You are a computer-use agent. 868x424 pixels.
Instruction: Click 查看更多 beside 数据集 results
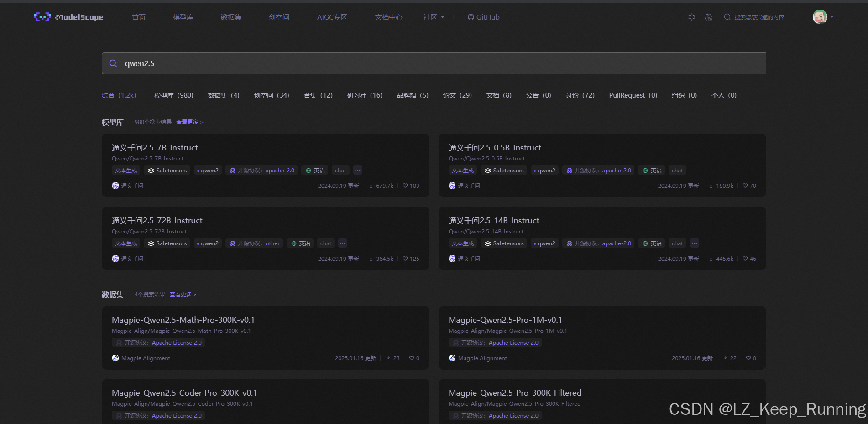pyautogui.click(x=183, y=295)
